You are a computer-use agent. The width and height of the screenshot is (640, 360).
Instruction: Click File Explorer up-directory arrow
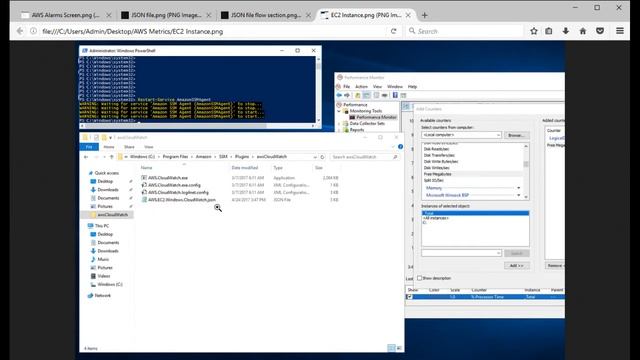tap(111, 157)
